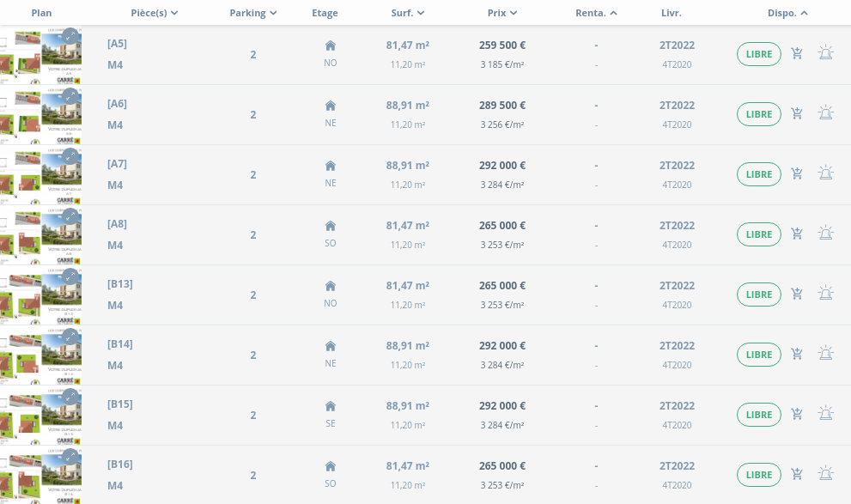The width and height of the screenshot is (851, 504).
Task: Open the plan thumbnail for lot B15
Action: pyautogui.click(x=40, y=415)
